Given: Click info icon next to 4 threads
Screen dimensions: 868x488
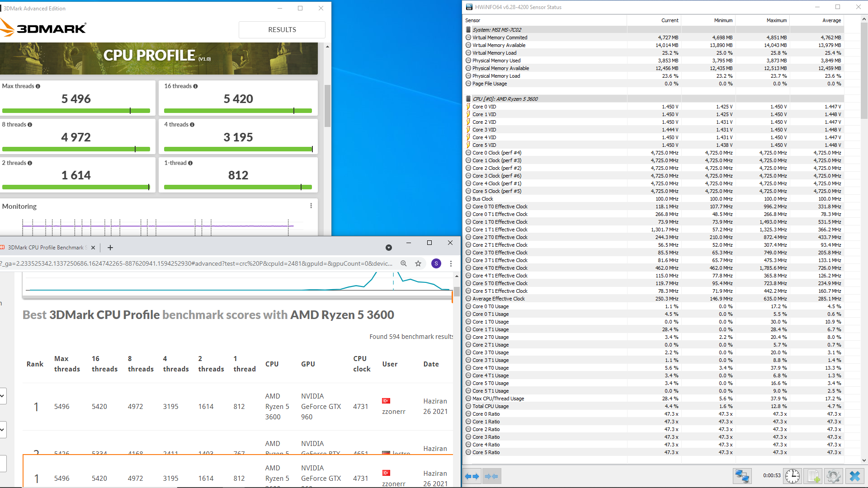Looking at the screenshot, I should (192, 125).
